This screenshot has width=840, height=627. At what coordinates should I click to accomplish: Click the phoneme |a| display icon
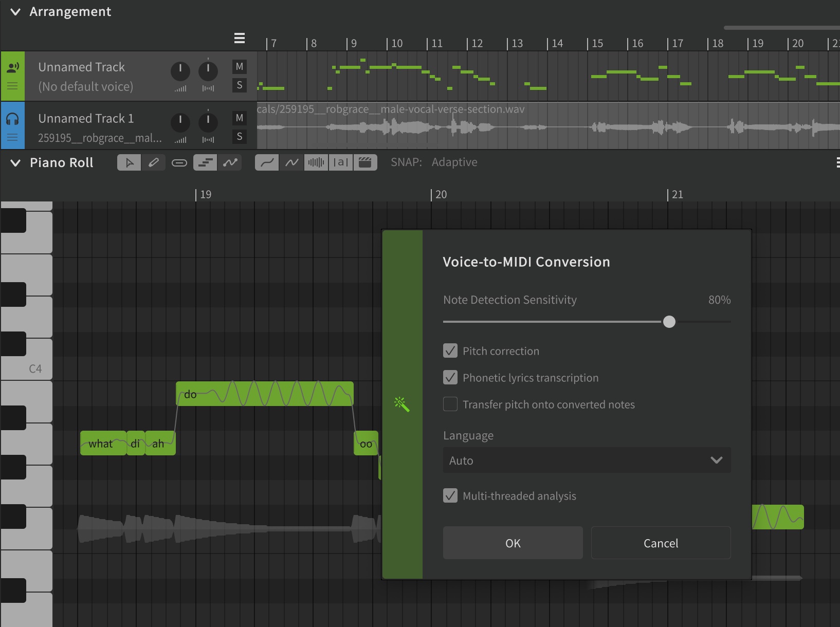(x=340, y=163)
